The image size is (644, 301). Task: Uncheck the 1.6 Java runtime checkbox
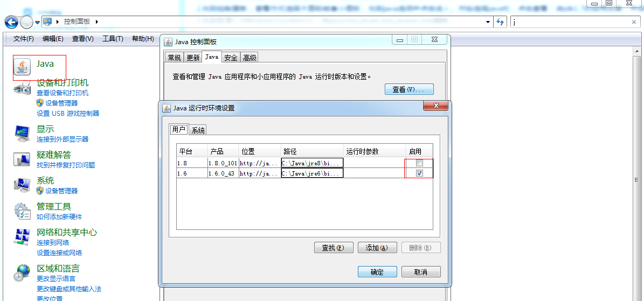pyautogui.click(x=419, y=173)
